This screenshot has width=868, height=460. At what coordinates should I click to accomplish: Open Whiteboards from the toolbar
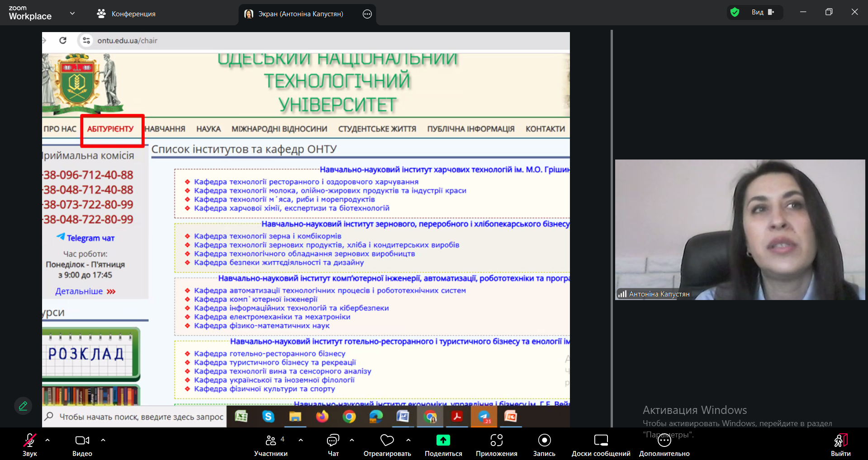click(601, 441)
